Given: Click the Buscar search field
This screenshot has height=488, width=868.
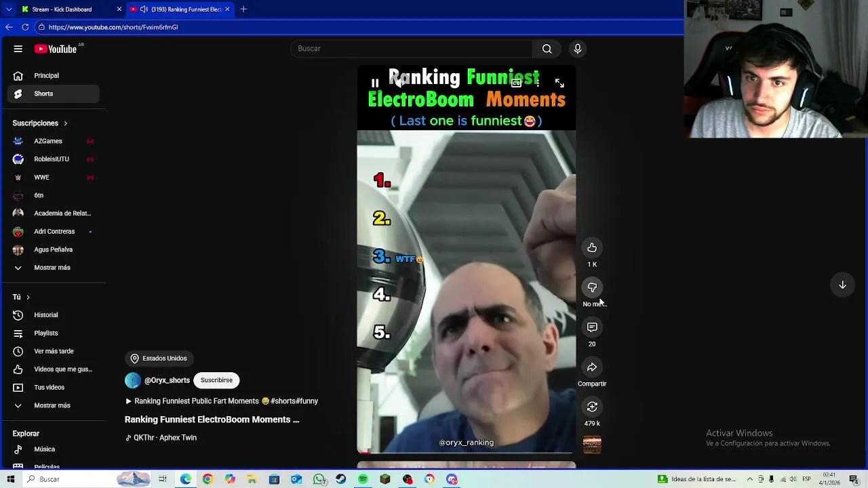Looking at the screenshot, I should tap(412, 49).
